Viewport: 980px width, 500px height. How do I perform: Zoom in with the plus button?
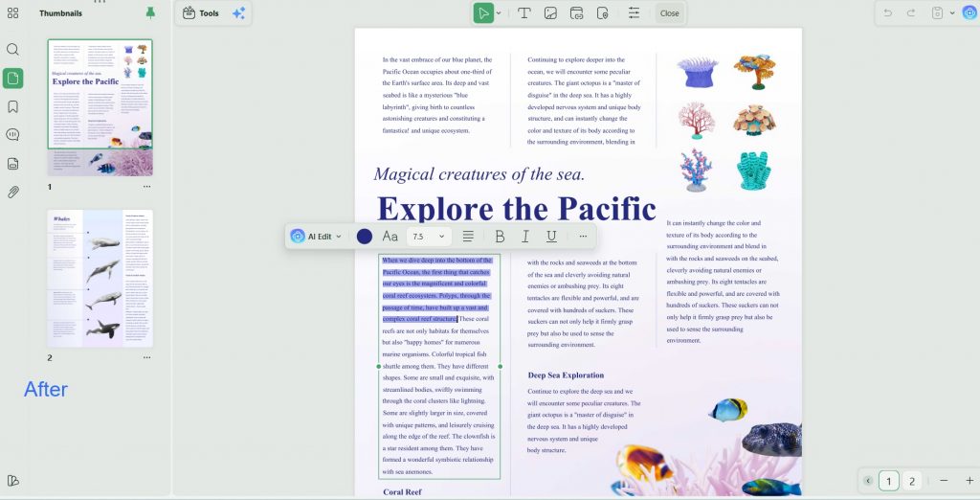pos(969,481)
